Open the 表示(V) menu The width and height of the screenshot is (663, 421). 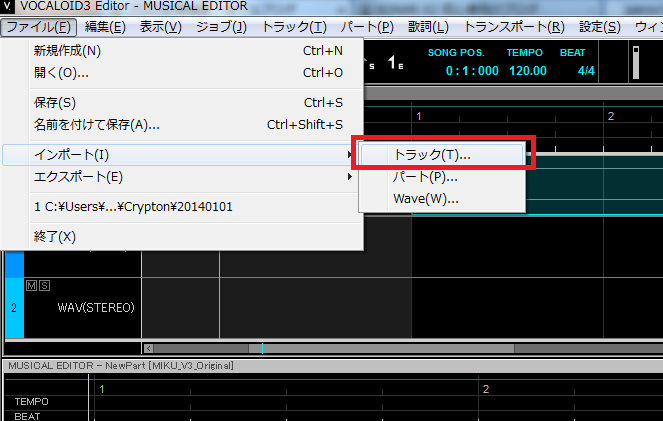(x=161, y=27)
